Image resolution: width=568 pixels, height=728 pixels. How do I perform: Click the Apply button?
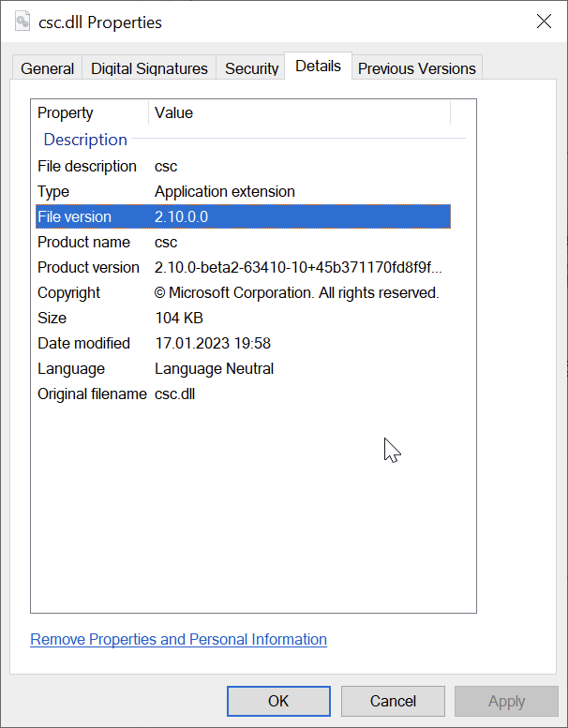(506, 701)
